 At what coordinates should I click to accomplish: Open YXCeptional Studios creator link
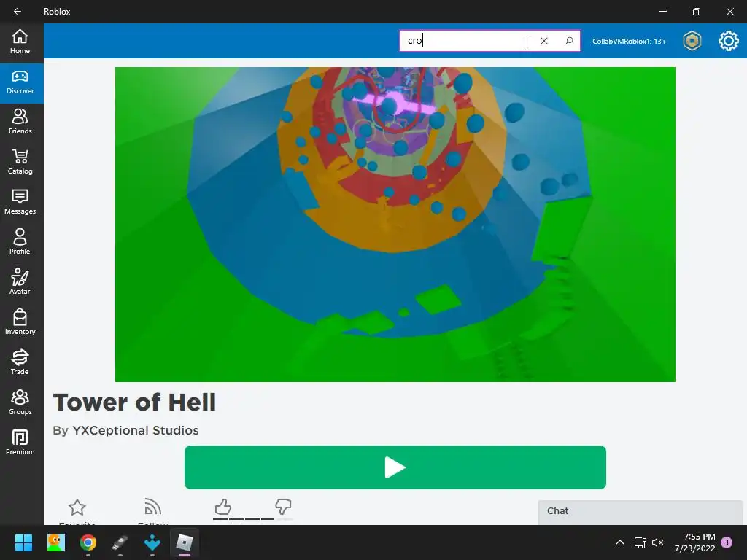tap(135, 430)
